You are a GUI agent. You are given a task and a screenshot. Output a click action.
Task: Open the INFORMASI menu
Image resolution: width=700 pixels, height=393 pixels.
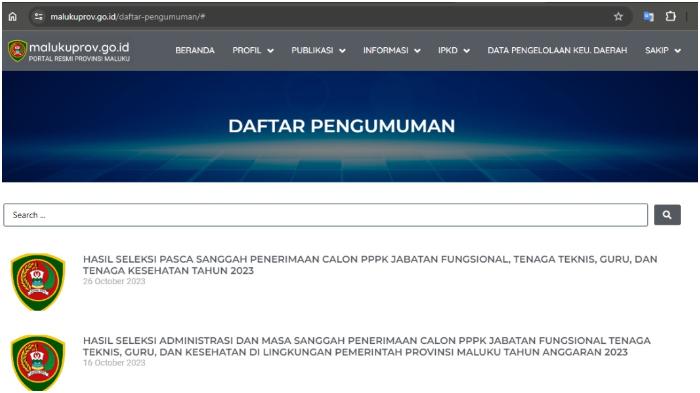pyautogui.click(x=385, y=50)
